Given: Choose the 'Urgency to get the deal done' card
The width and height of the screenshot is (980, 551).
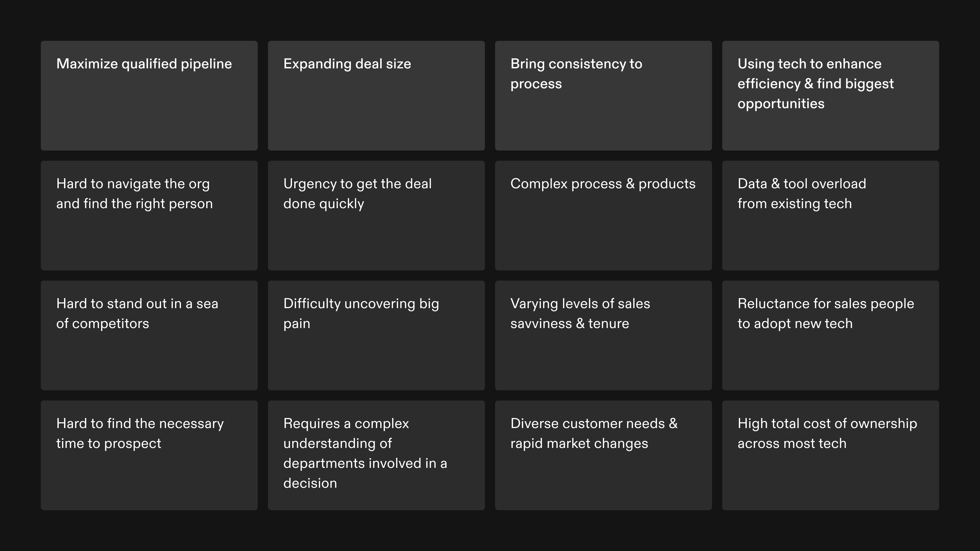Looking at the screenshot, I should pyautogui.click(x=376, y=215).
